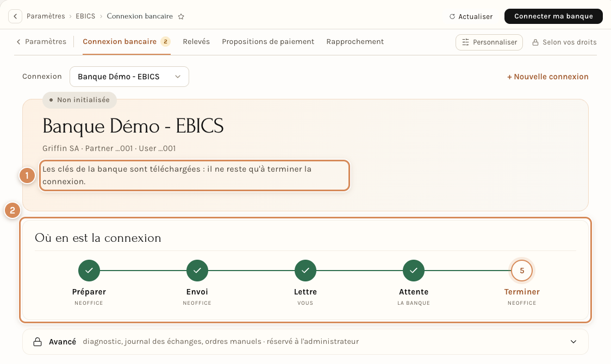Click 'VOUS' caption under Lettre
Image resolution: width=611 pixels, height=364 pixels.
305,303
